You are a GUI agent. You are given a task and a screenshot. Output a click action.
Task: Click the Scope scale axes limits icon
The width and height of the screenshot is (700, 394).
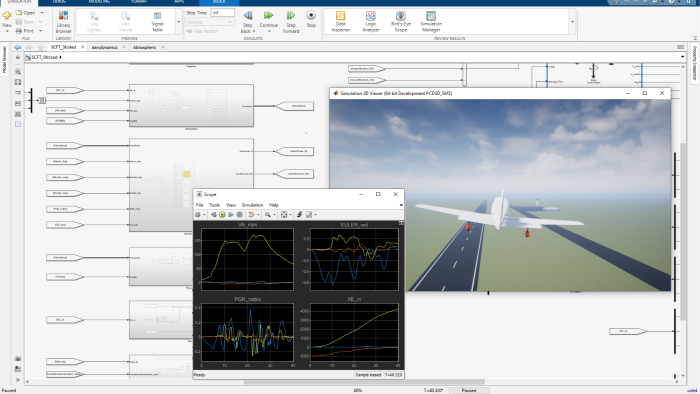[283, 215]
